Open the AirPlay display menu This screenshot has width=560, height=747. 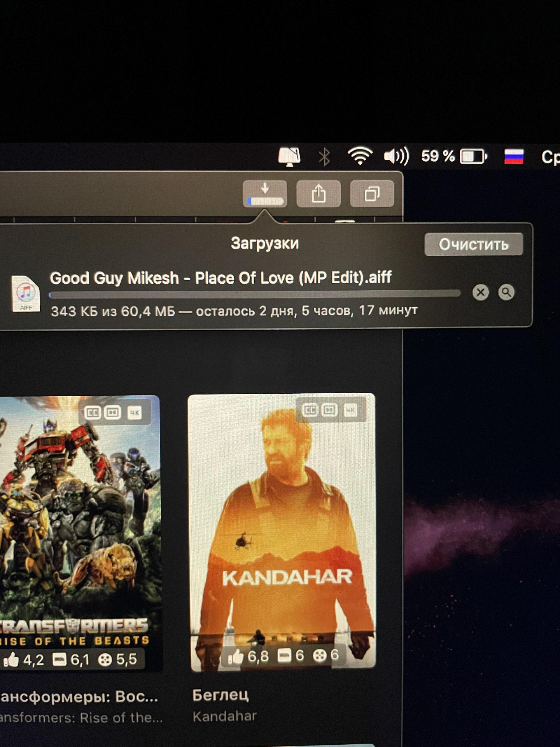pyautogui.click(x=289, y=157)
